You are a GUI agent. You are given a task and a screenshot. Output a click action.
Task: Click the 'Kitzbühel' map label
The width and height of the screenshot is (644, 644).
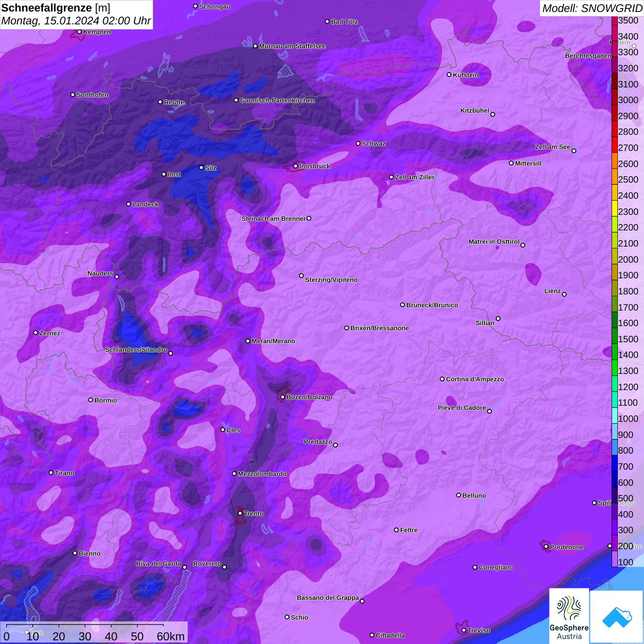(x=475, y=110)
